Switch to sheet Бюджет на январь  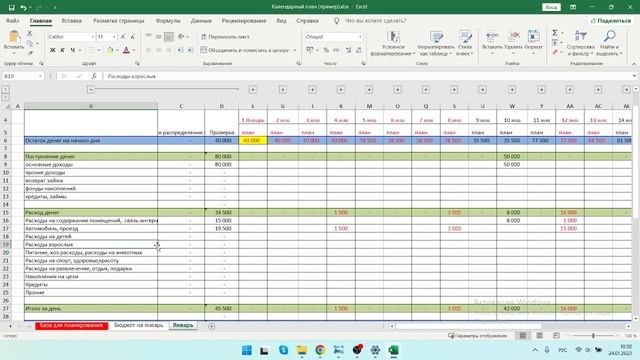(x=139, y=325)
